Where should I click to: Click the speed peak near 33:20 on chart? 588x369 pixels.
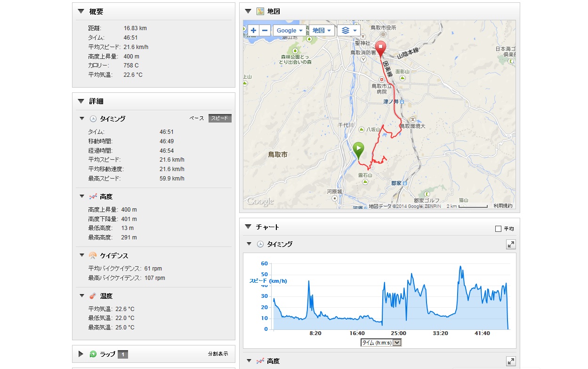[x=460, y=267]
